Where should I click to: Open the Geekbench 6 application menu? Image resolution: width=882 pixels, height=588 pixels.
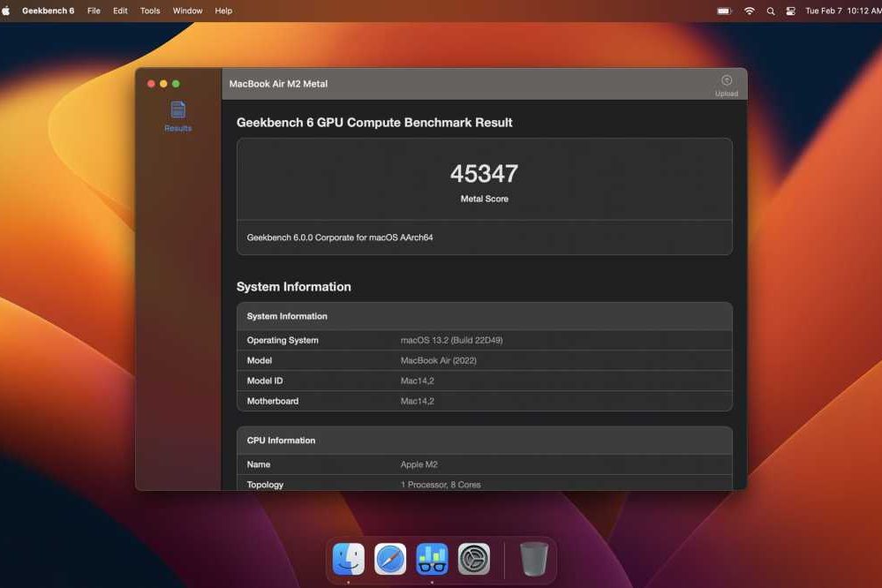tap(48, 11)
